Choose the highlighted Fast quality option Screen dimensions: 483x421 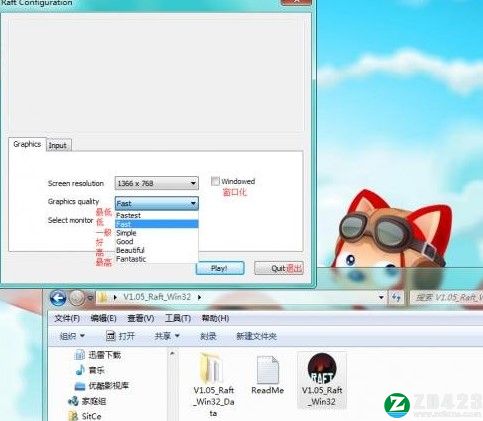tap(157, 224)
